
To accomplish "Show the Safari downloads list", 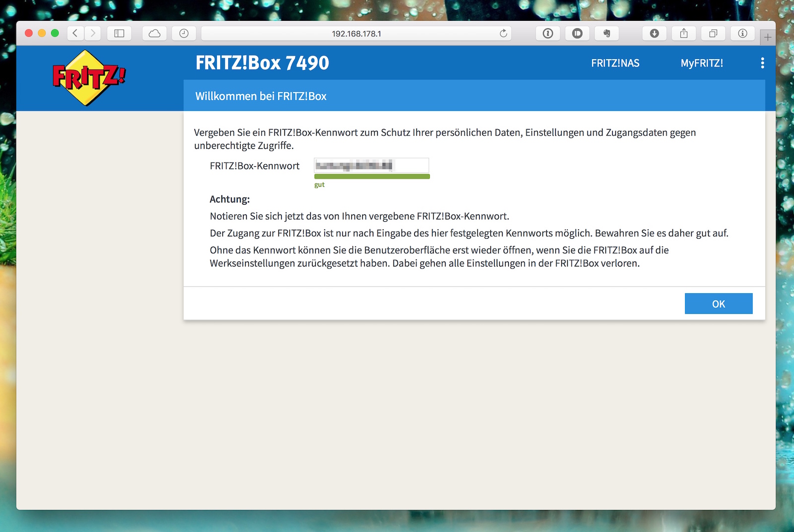I will pos(655,33).
